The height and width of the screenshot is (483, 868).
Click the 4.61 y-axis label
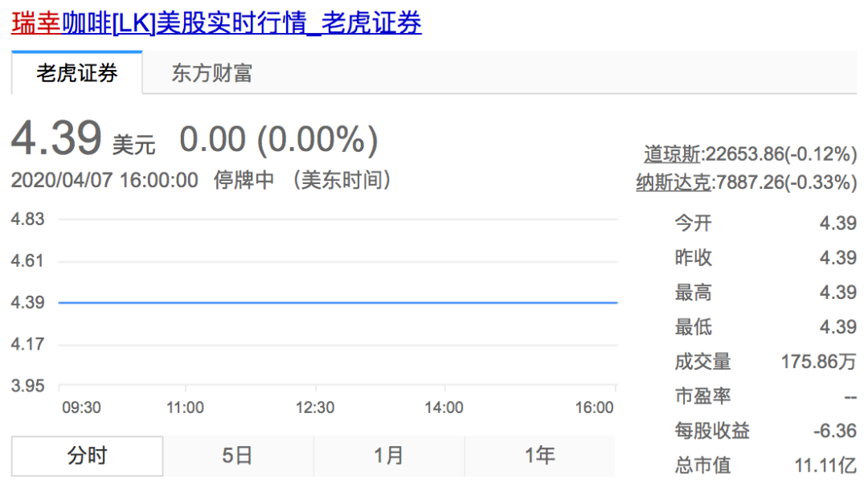[27, 260]
